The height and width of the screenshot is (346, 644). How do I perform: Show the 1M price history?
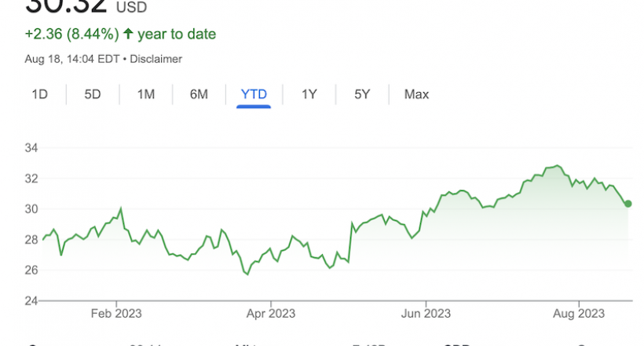[x=146, y=94]
